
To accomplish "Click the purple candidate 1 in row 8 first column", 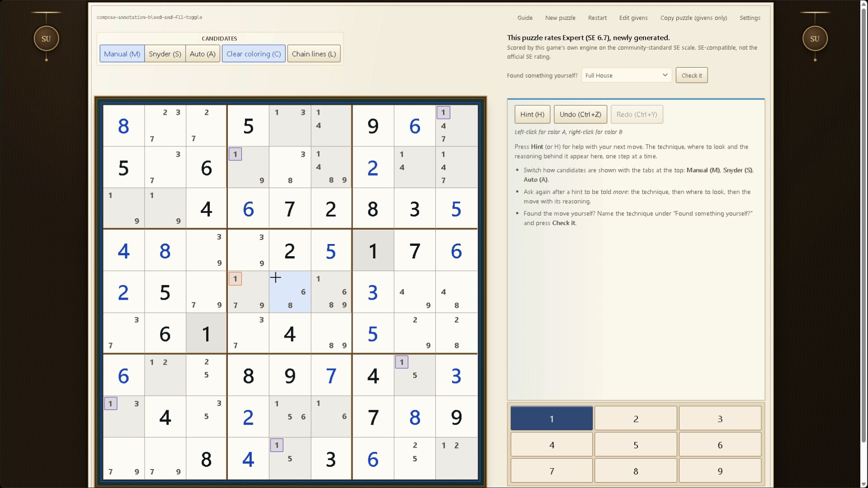I will [x=110, y=404].
